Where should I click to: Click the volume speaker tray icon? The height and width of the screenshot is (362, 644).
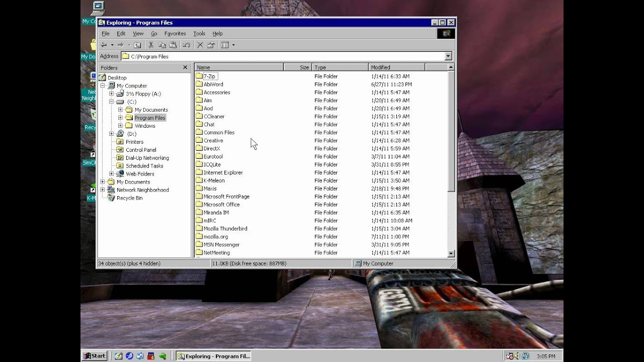(x=517, y=356)
